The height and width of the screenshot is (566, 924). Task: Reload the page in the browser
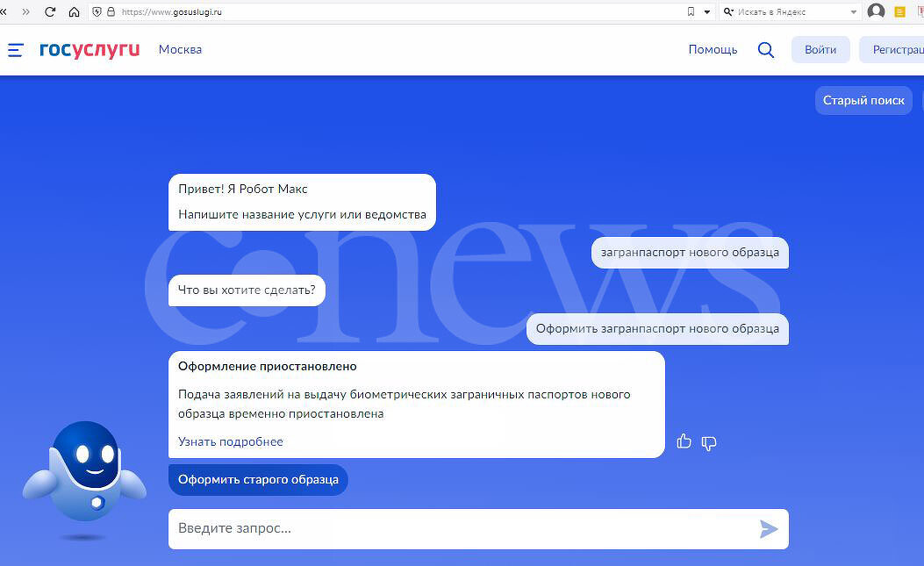tap(50, 11)
